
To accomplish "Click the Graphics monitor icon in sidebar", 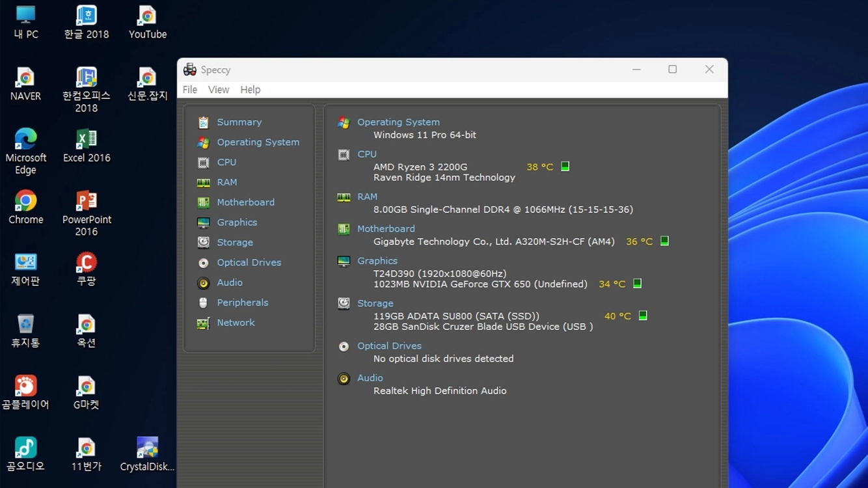I will [204, 223].
